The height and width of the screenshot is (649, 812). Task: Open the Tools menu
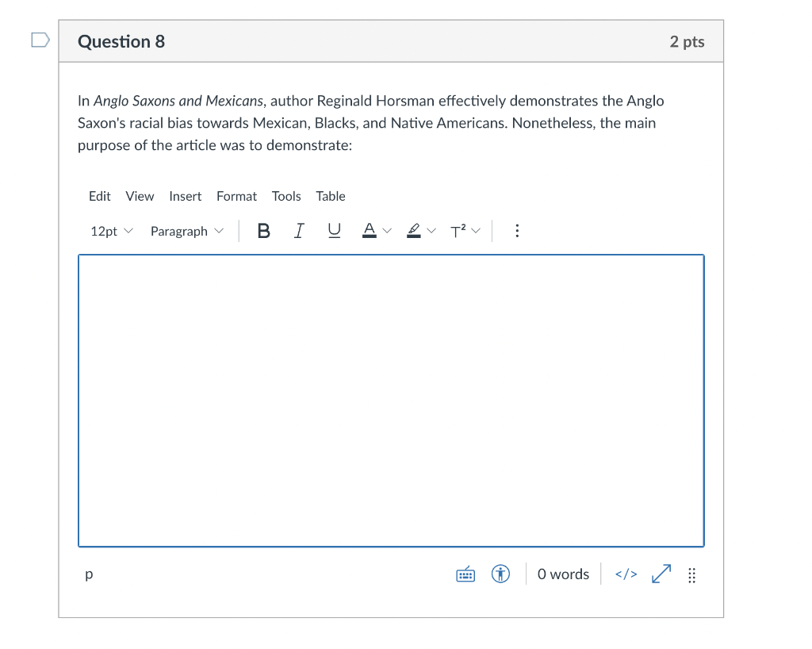tap(285, 196)
